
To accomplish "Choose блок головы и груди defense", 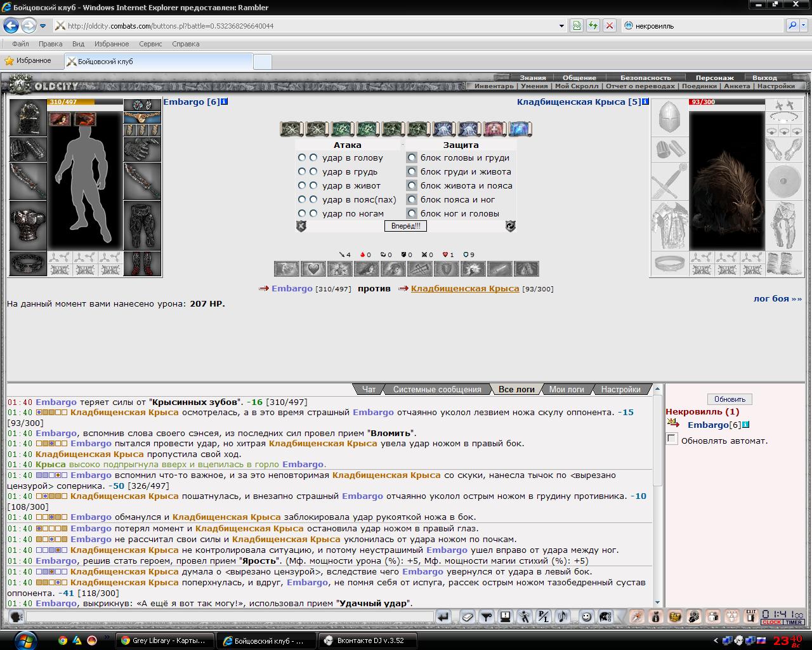I will point(412,157).
